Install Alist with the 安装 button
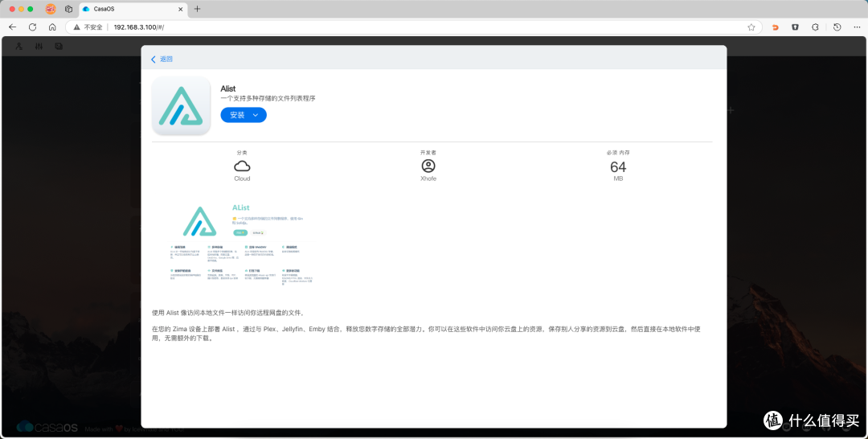 237,115
